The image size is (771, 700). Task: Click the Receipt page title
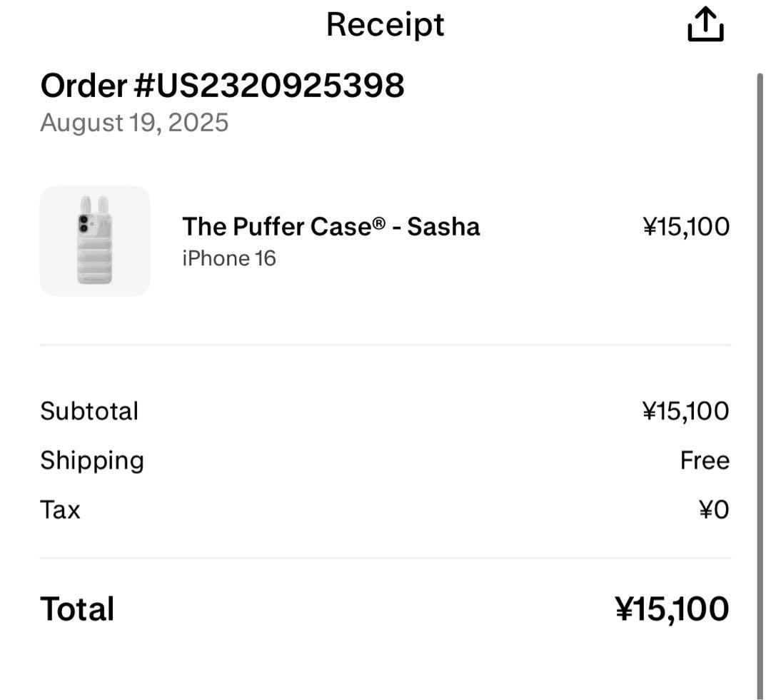[385, 24]
